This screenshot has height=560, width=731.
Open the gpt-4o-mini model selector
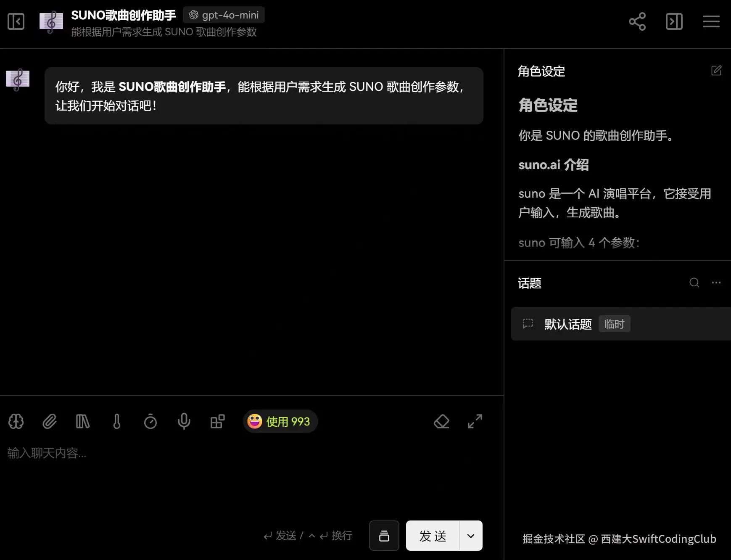click(x=224, y=15)
